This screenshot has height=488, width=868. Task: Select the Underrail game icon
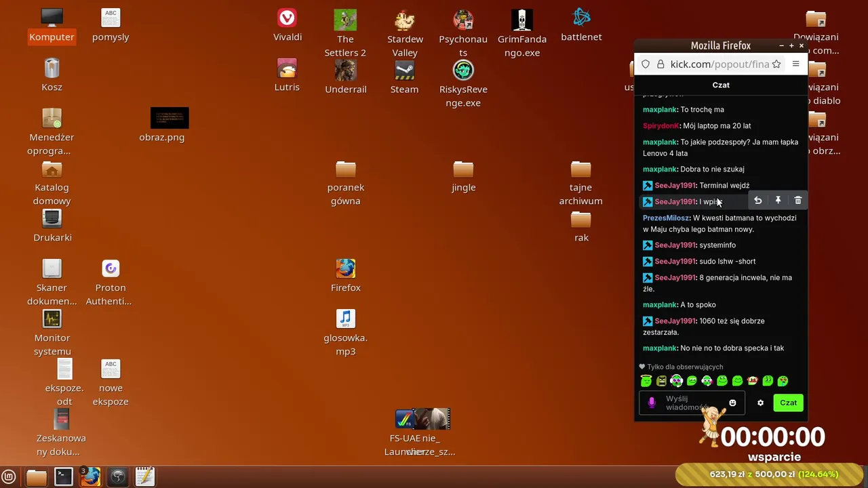[346, 77]
